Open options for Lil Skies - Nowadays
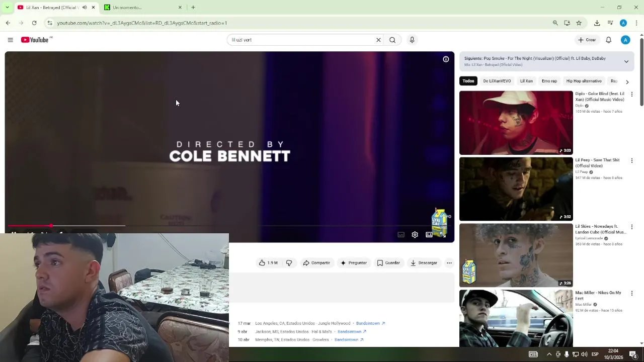644x362 pixels. click(x=632, y=227)
